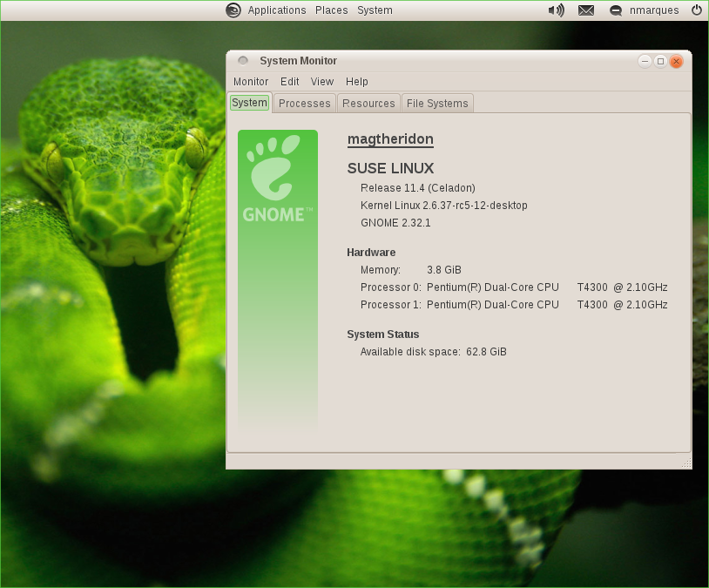Click the System Monitor titlebar icon
This screenshot has width=709, height=588.
242,60
